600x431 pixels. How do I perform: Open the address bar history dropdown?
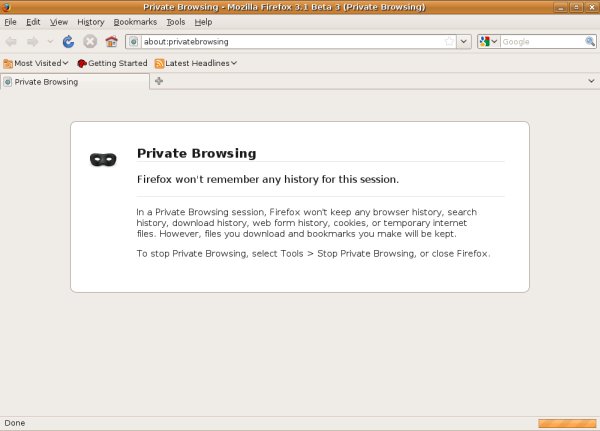click(464, 41)
